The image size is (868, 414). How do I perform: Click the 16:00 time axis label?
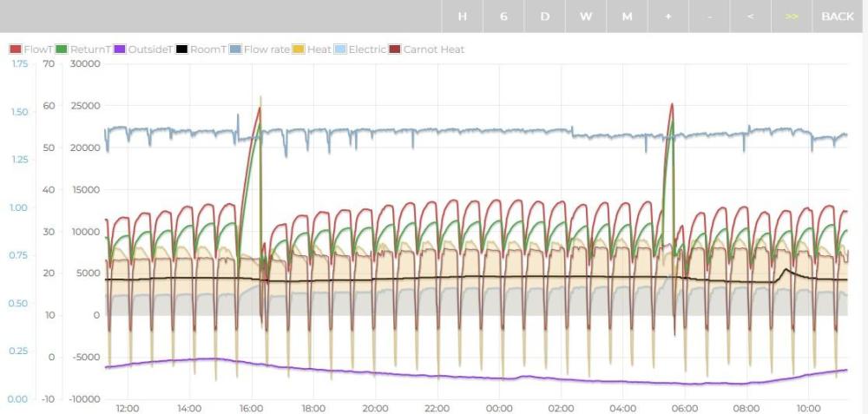point(252,409)
